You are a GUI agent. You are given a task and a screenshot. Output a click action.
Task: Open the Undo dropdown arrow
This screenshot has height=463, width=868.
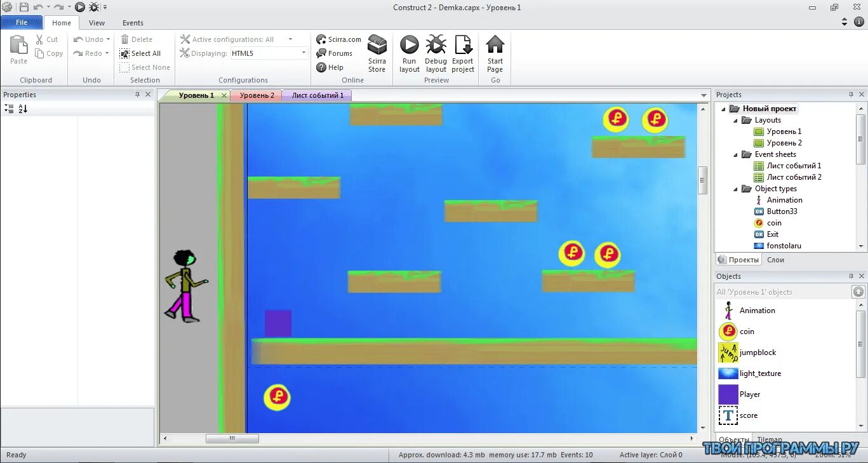pyautogui.click(x=107, y=39)
